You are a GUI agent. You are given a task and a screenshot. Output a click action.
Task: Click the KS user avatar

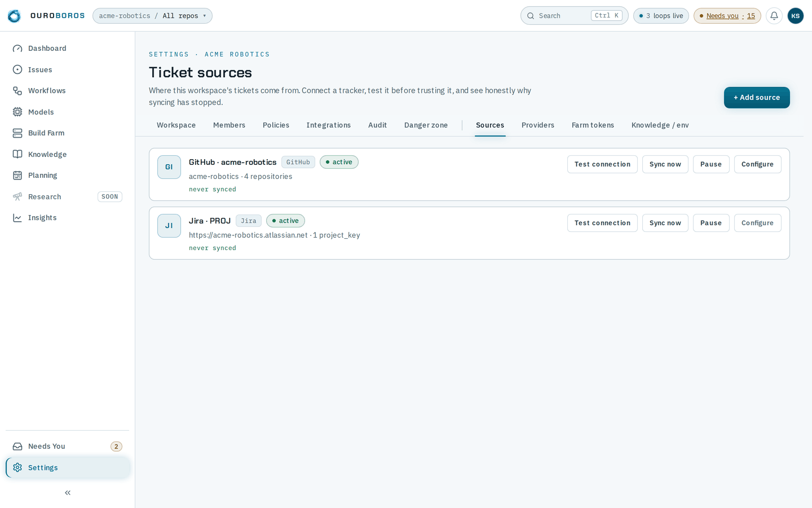pyautogui.click(x=796, y=16)
